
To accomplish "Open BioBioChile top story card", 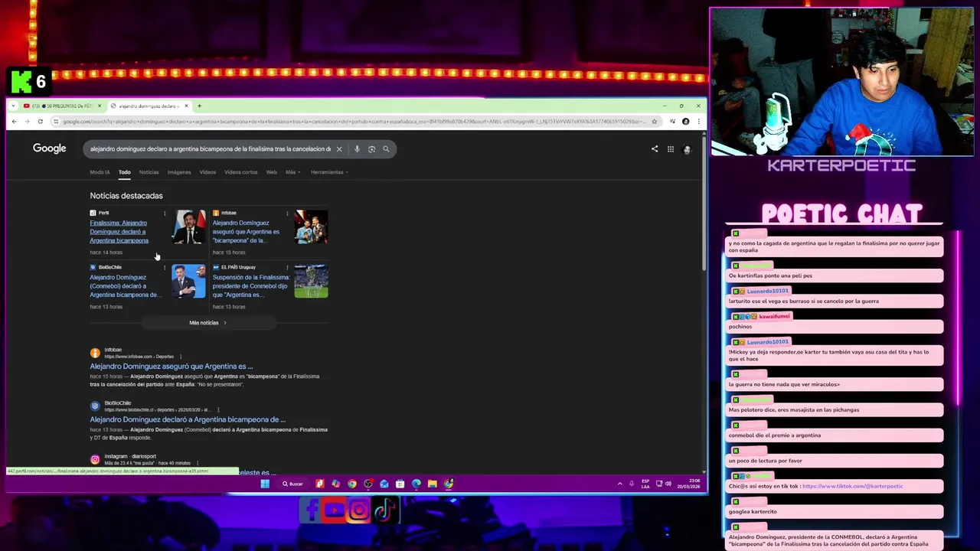I will [x=125, y=286].
